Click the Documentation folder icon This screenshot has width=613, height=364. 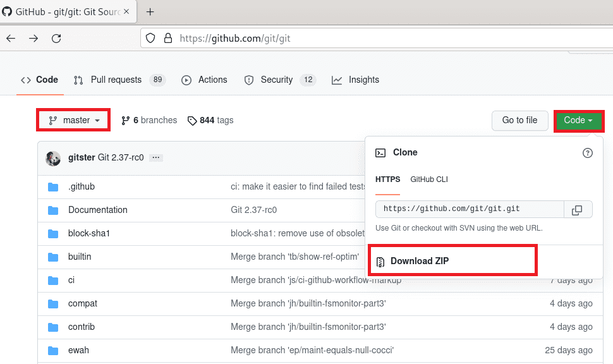(52, 210)
